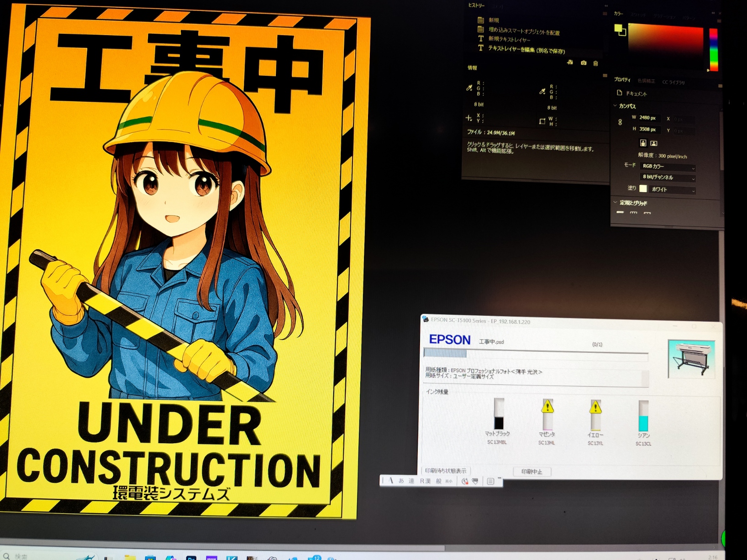Click the 塗り fill color swatch
The width and height of the screenshot is (747, 560).
pos(643,188)
